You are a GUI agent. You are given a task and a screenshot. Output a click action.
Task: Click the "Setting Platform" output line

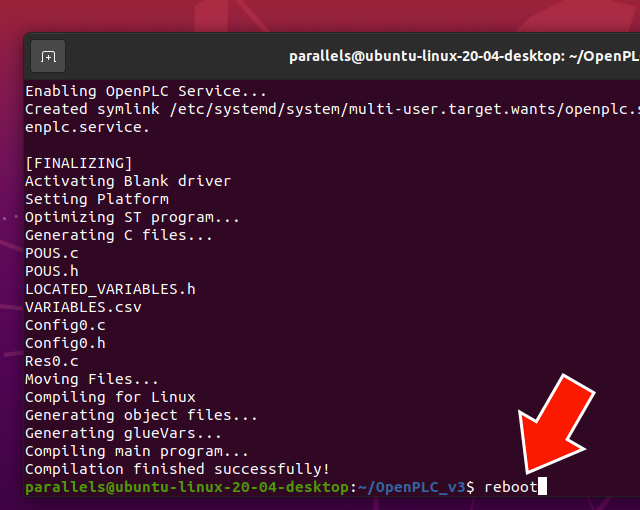click(x=96, y=199)
